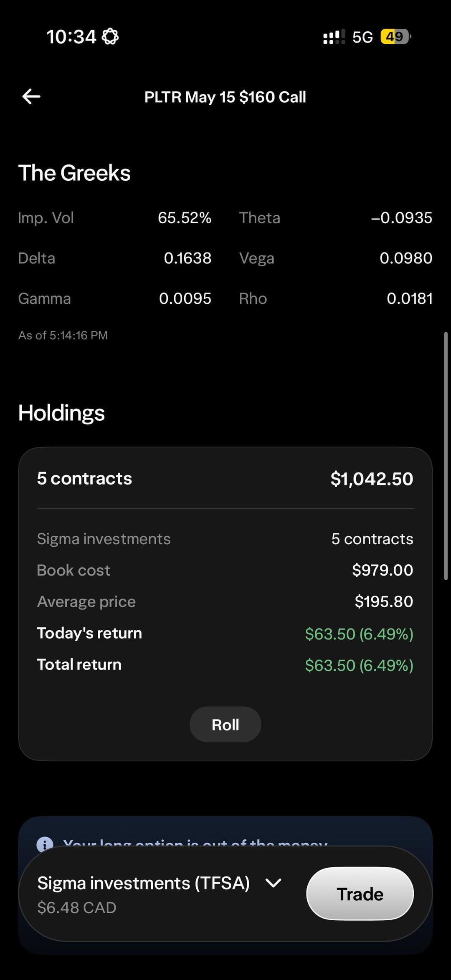Select the Imp. Vol value 65.52%

185,218
